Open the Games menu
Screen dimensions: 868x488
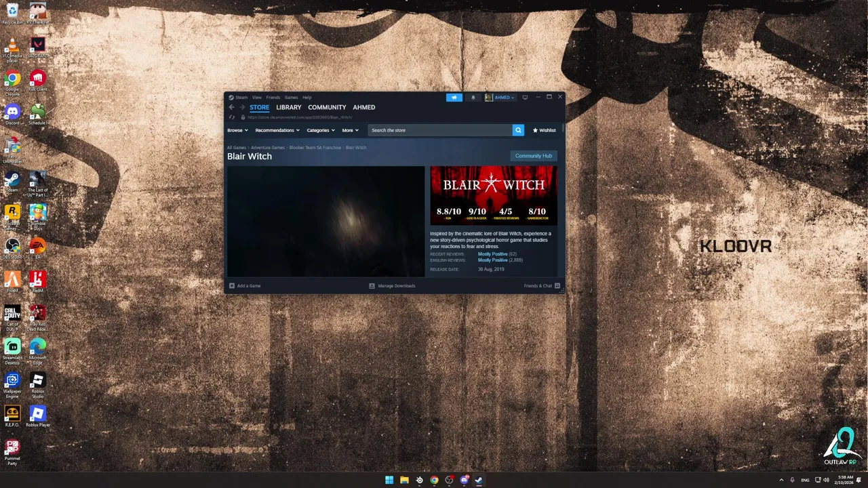(291, 98)
